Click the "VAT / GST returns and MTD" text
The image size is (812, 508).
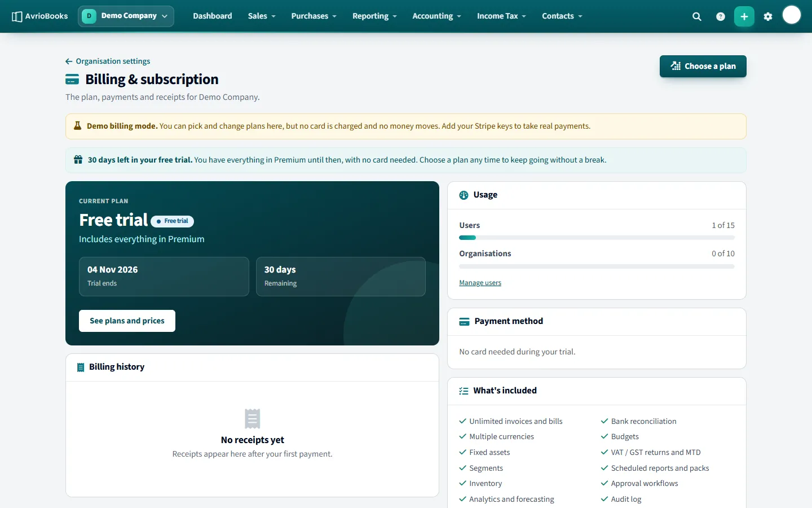[656, 452]
